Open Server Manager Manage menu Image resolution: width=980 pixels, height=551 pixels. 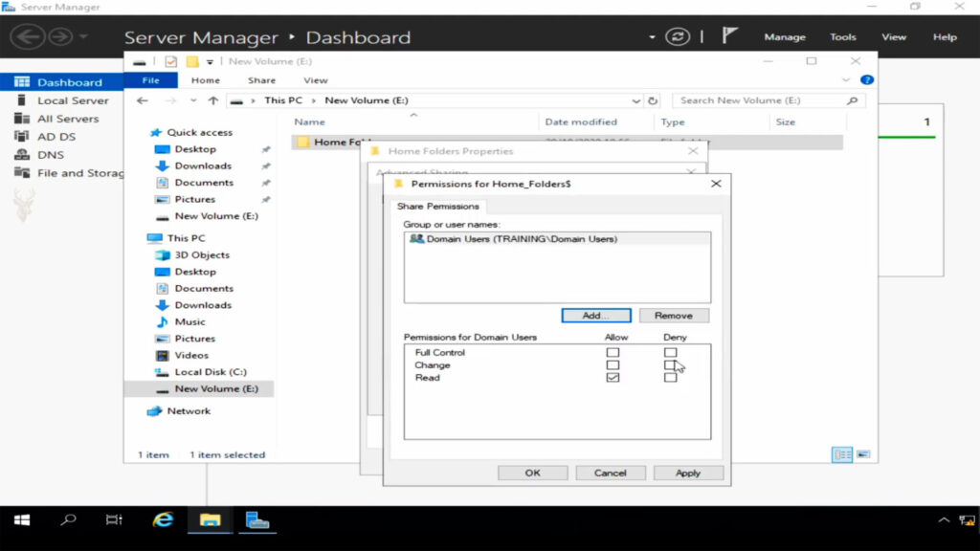pyautogui.click(x=785, y=37)
